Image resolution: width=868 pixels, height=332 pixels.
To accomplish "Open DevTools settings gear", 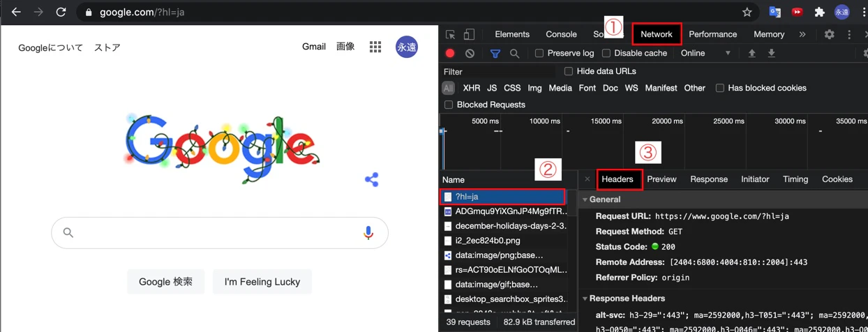I will click(829, 34).
